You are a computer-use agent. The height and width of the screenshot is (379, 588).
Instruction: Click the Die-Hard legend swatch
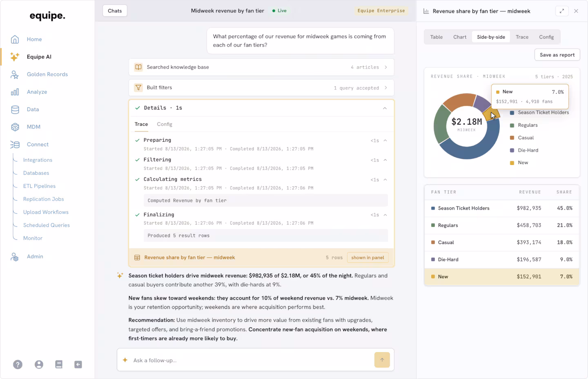point(512,150)
